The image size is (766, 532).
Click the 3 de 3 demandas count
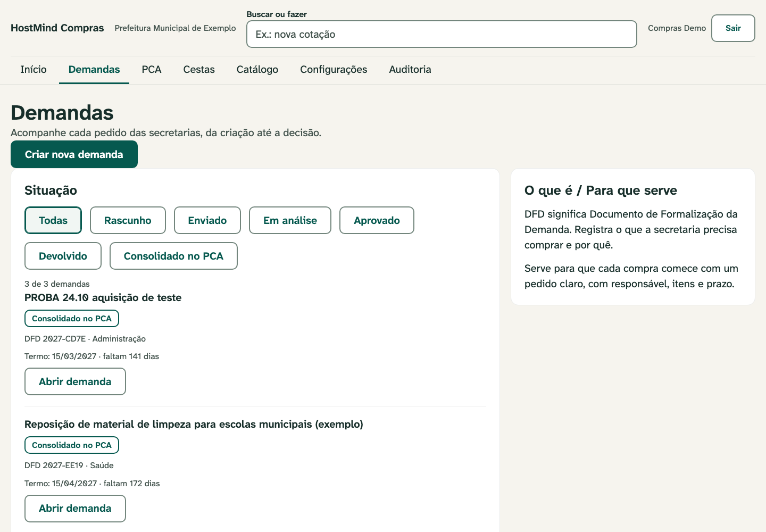[57, 284]
